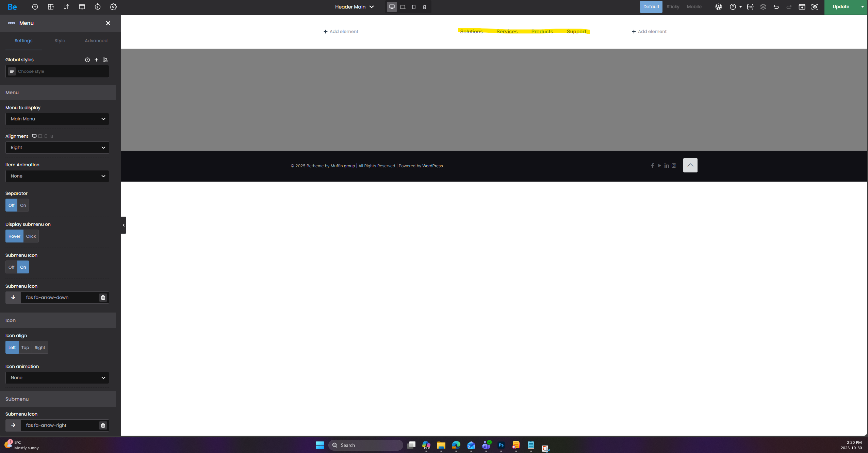Image resolution: width=868 pixels, height=453 pixels.
Task: Click the green Update button
Action: pyautogui.click(x=840, y=7)
